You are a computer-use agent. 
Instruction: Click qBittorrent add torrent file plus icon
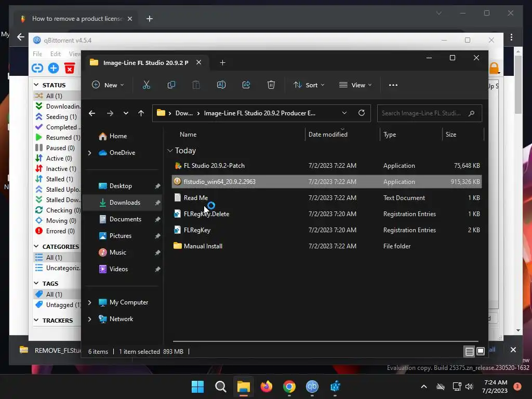pos(54,68)
